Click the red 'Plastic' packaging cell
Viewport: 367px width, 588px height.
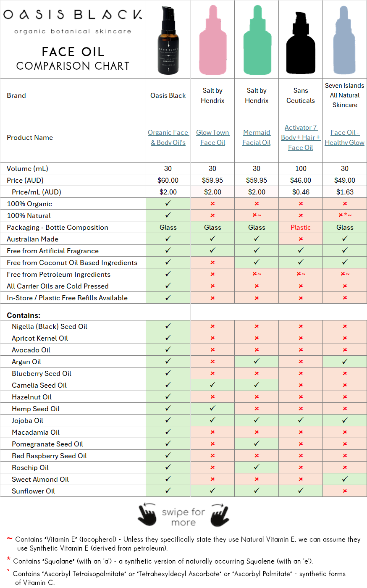click(x=301, y=227)
